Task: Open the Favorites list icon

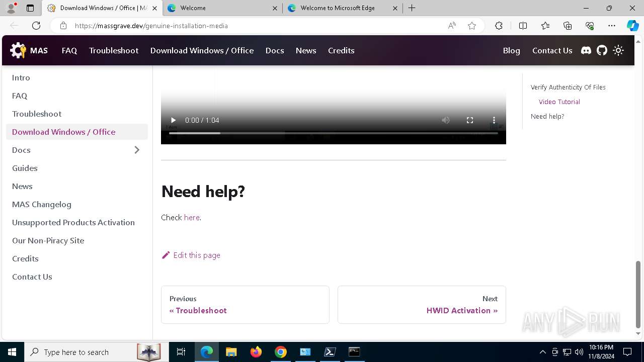Action: pyautogui.click(x=545, y=26)
